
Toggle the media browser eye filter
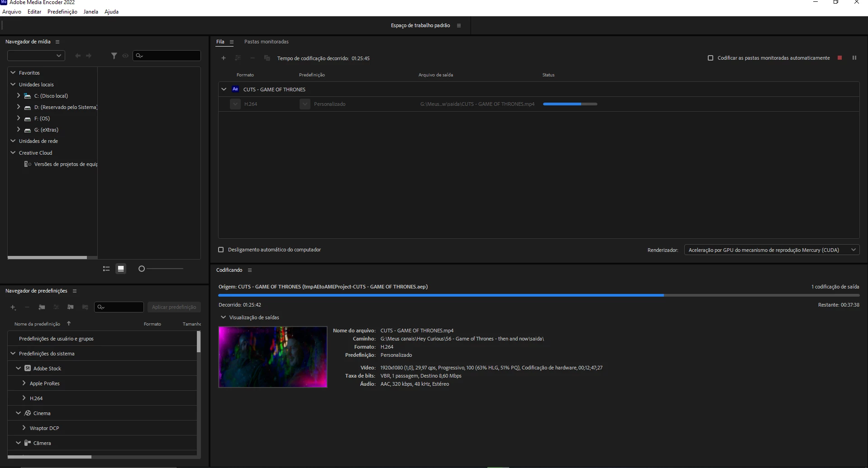point(125,56)
